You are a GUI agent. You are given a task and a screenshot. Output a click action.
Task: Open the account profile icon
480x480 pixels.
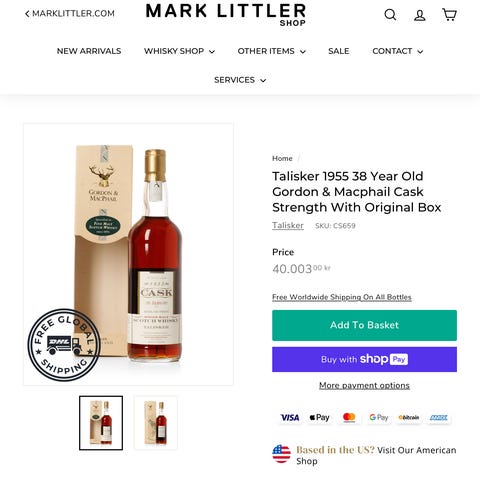[420, 15]
